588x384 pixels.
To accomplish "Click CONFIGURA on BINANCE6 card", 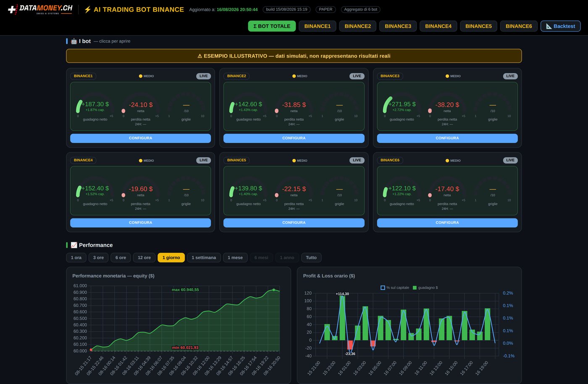I will 447,223.
